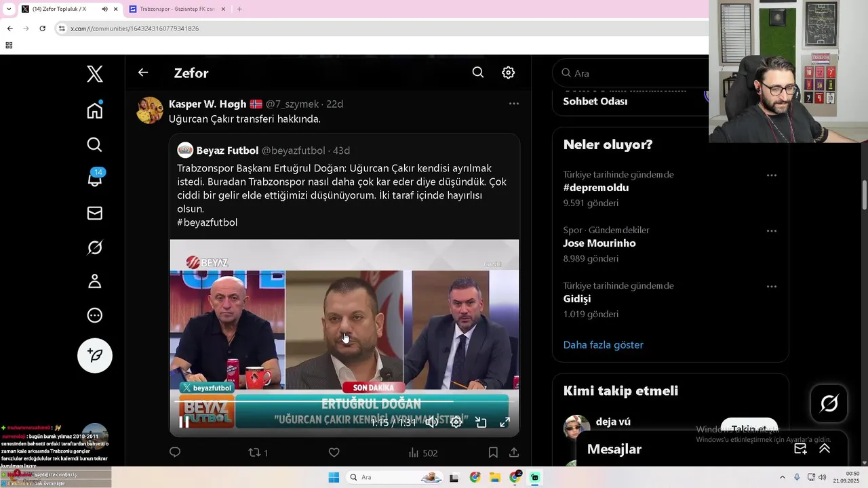868x488 pixels.
Task: Reload the current page
Action: [x=42, y=28]
